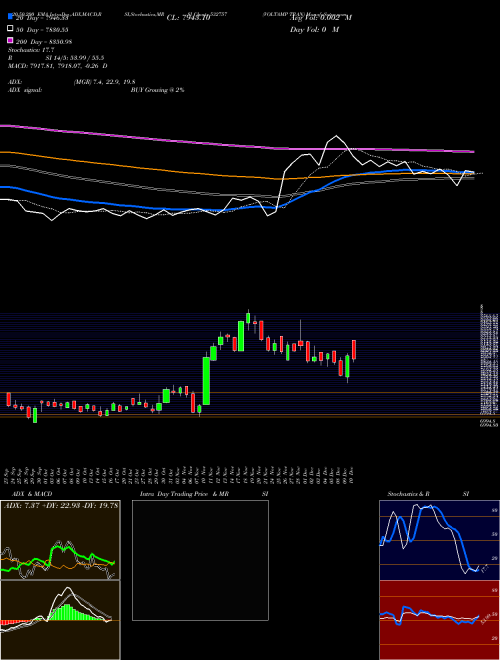
Task: Click the last red candlestick on the price chart
Action: point(354,350)
